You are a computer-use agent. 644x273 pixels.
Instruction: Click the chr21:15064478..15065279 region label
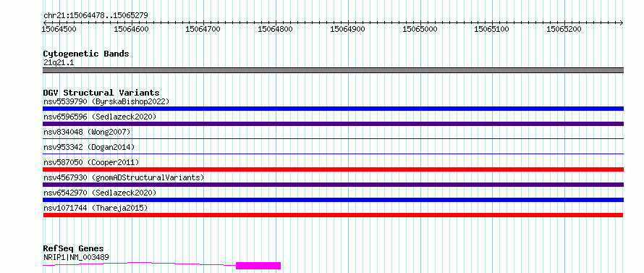[96, 16]
